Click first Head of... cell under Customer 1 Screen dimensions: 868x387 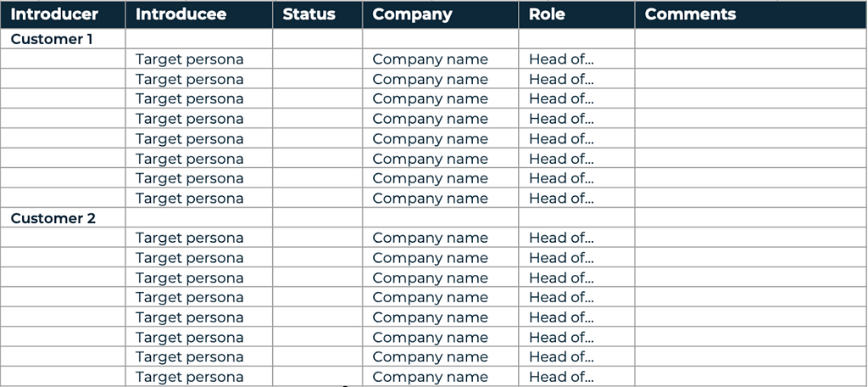[576, 59]
